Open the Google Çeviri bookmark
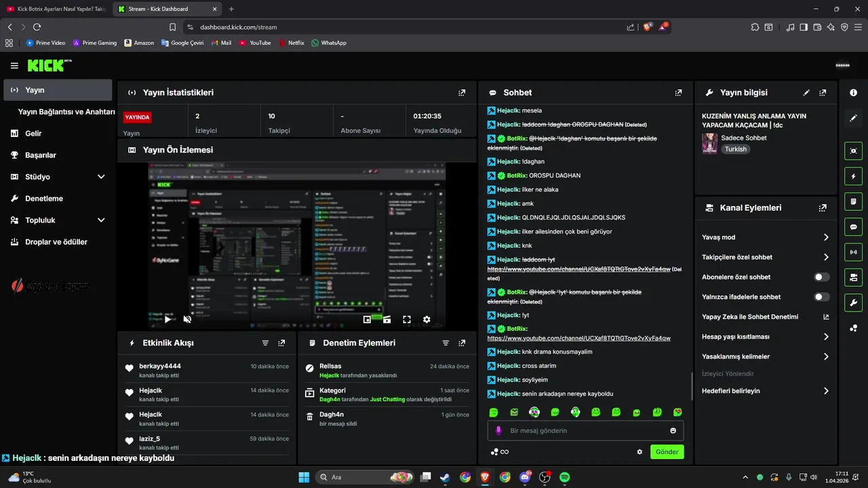 tap(182, 43)
